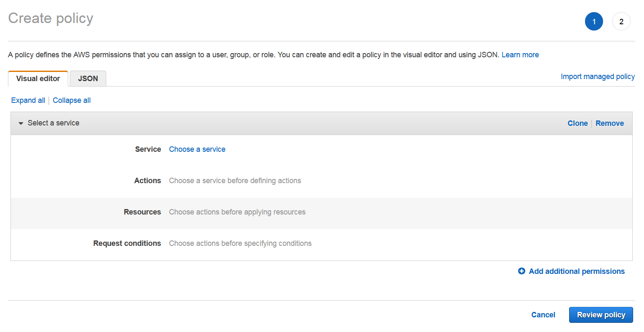This screenshot has height=332, width=644.
Task: Click the Actions row placeholder text
Action: point(235,180)
